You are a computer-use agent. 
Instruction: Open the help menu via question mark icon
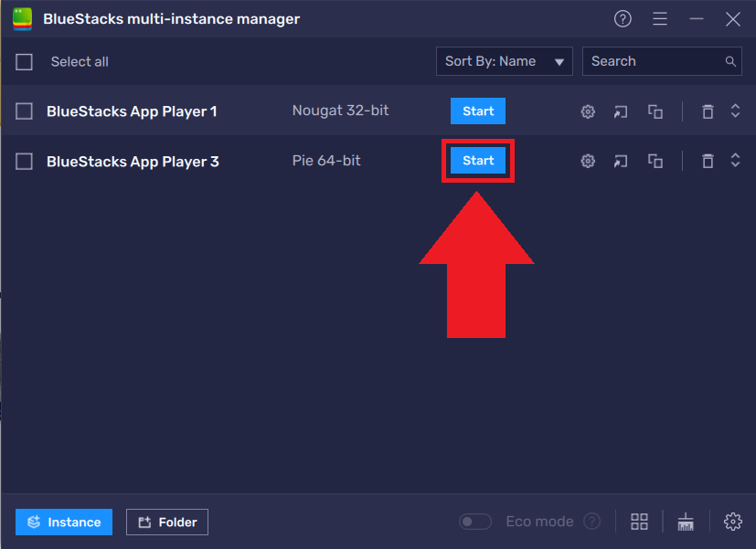coord(623,18)
